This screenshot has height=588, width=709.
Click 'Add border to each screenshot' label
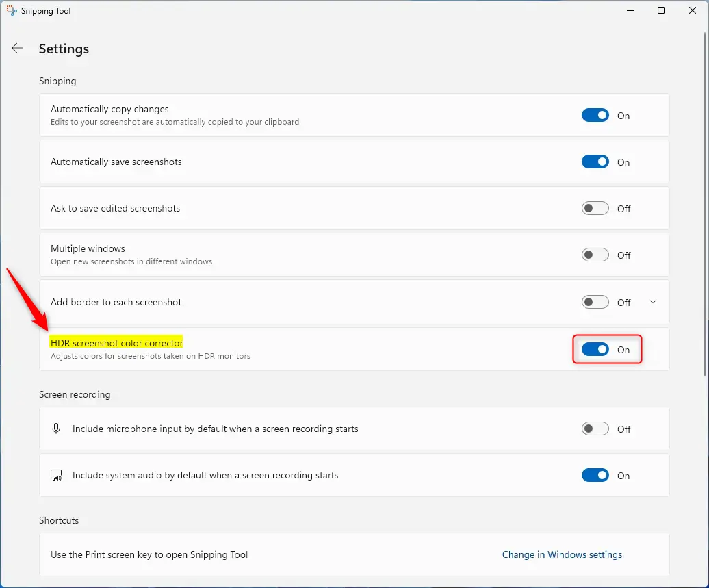tap(116, 302)
